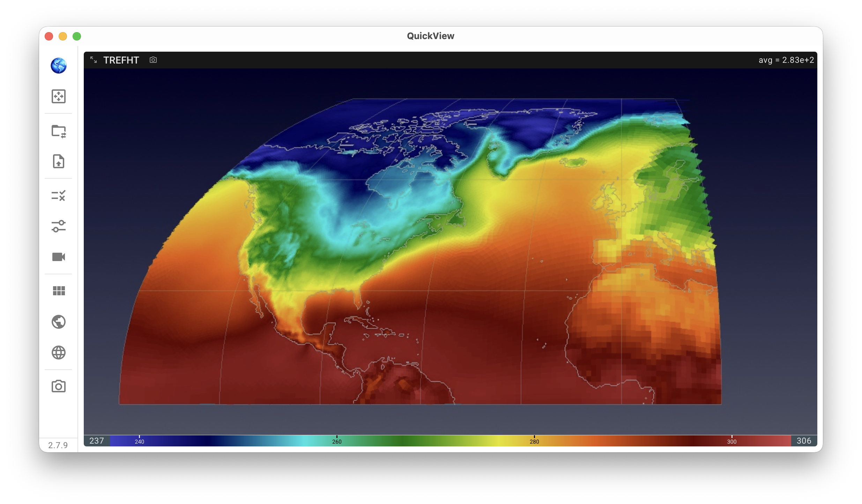This screenshot has height=504, width=862.
Task: Take a screenshot using sidebar camera icon
Action: point(59,386)
